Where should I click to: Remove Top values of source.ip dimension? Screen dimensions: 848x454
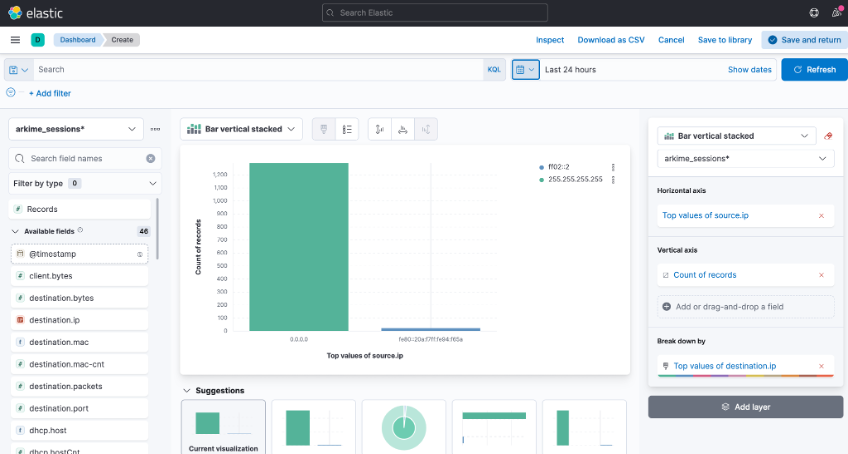point(821,215)
